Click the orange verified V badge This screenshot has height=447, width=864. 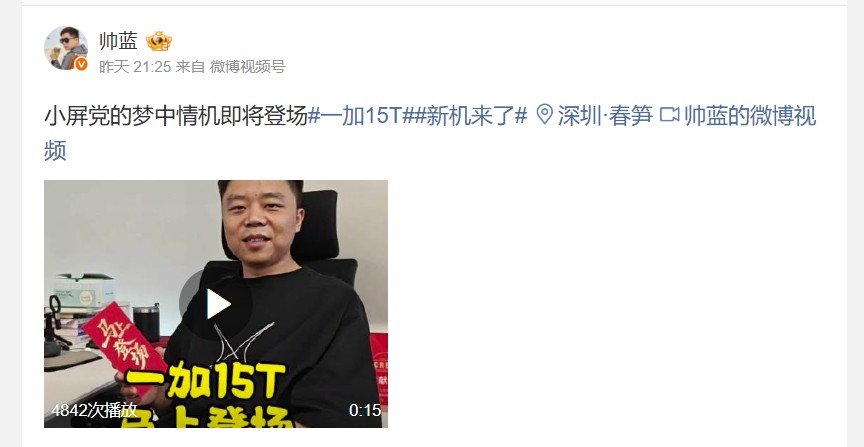81,64
